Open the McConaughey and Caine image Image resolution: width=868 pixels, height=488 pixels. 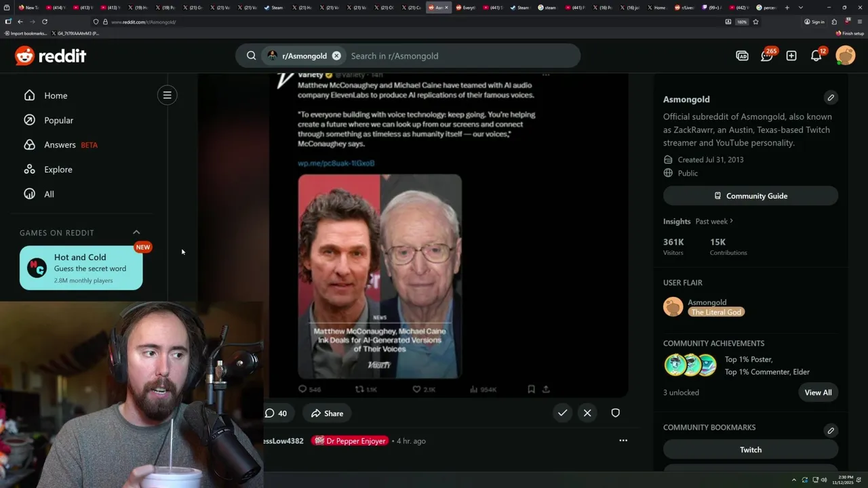380,276
